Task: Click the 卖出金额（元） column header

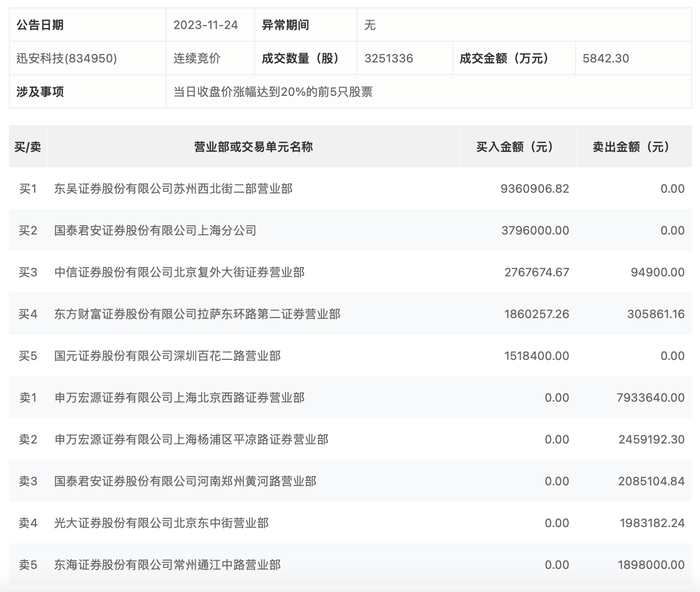Action: [634, 146]
